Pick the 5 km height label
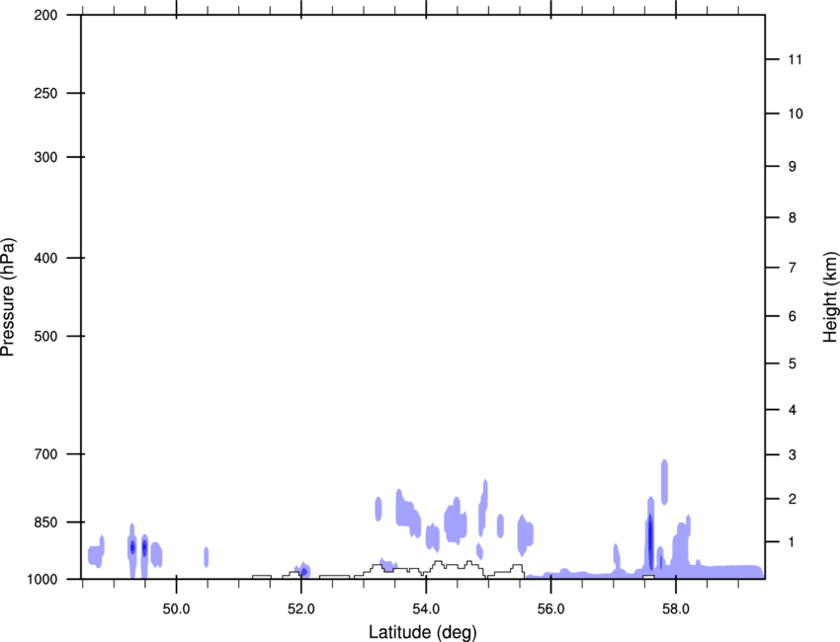The height and width of the screenshot is (642, 840). coord(792,363)
